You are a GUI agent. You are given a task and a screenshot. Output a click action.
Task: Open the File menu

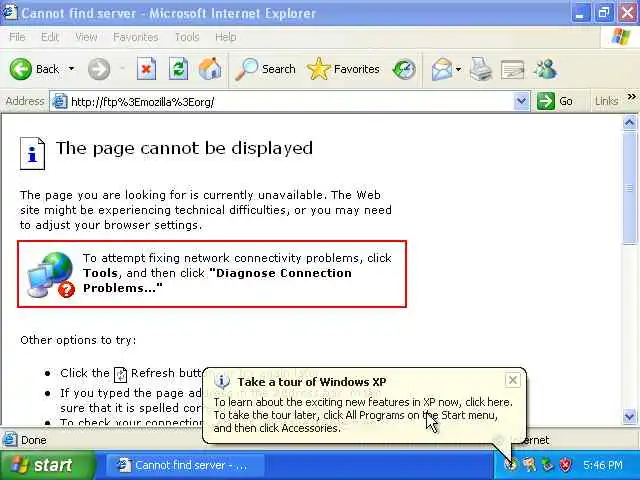17,37
